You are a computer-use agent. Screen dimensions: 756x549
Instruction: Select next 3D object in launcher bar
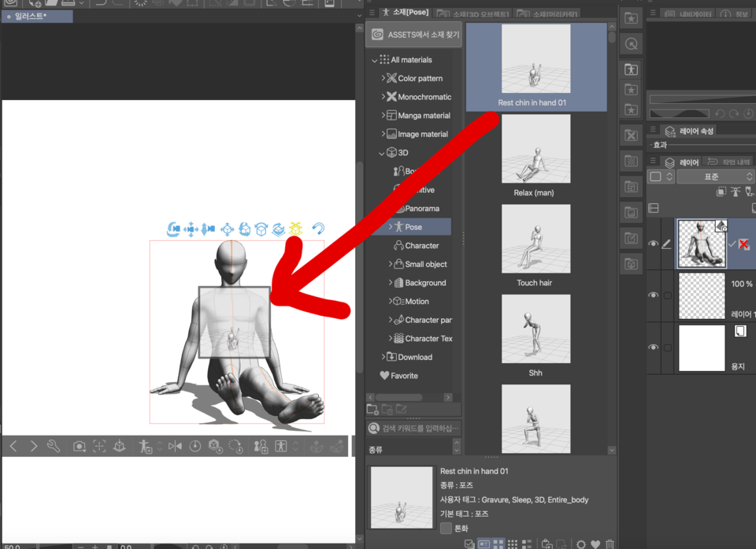coord(33,447)
